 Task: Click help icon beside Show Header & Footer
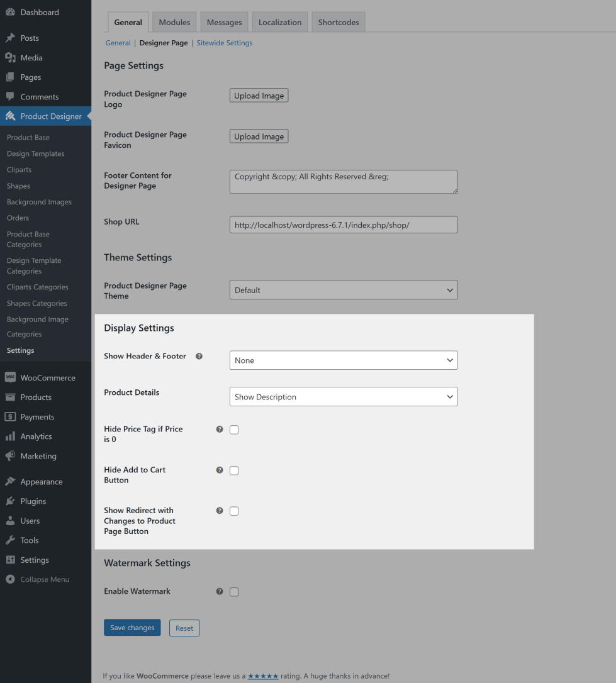pyautogui.click(x=199, y=356)
